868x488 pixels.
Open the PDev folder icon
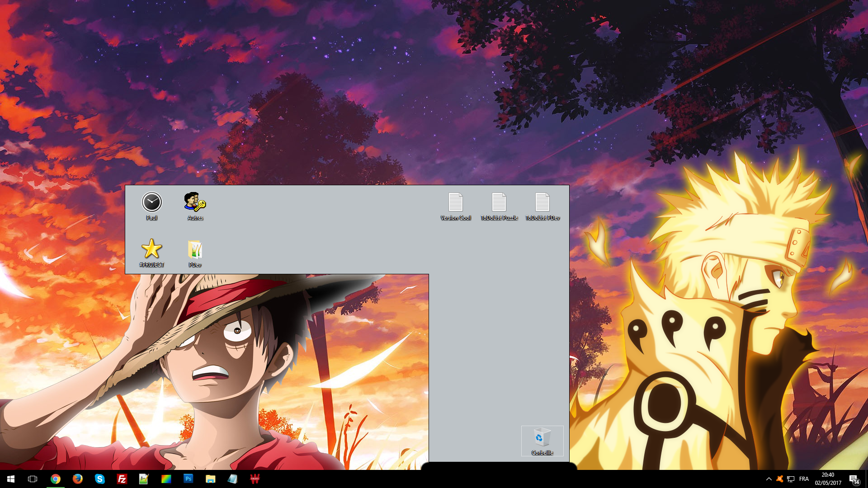[195, 253]
